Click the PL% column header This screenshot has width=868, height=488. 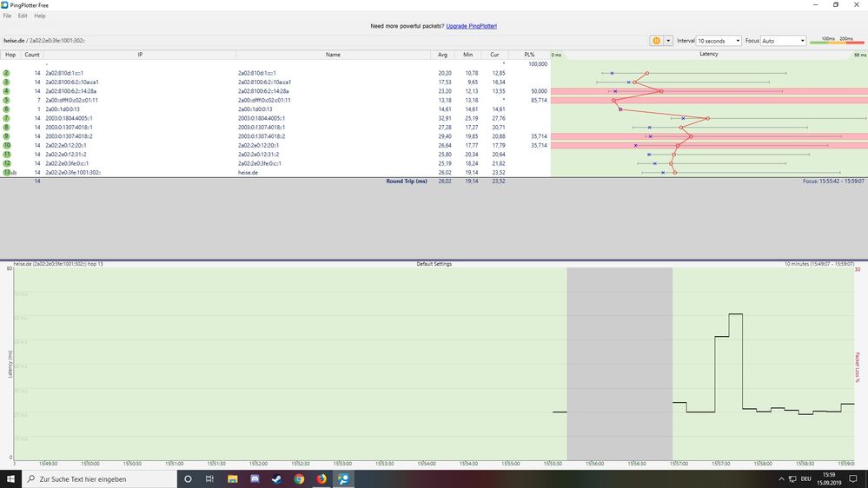tap(529, 55)
